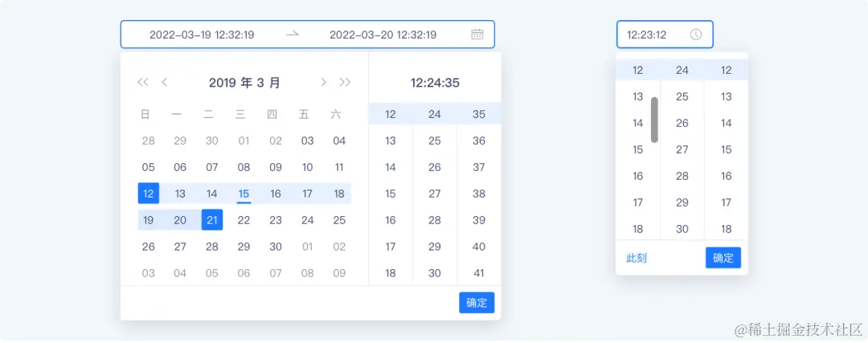Screen dimensions: 868x343
Task: Choose calendar date 24 in the calendar grid
Action: click(x=307, y=220)
